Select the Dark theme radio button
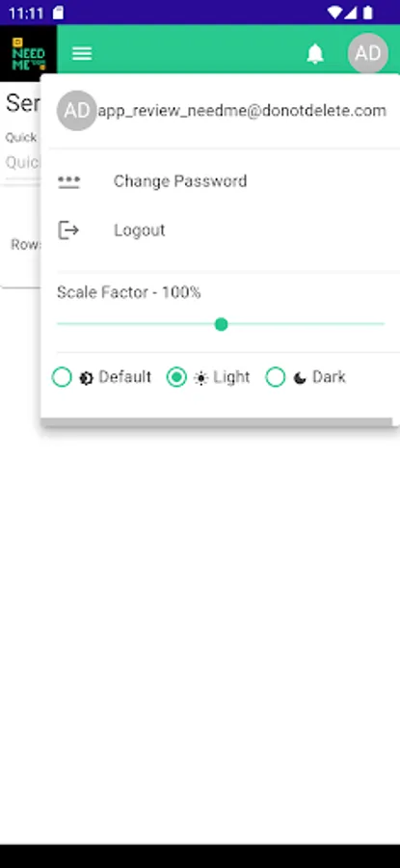Screen dimensions: 400x868 276,377
